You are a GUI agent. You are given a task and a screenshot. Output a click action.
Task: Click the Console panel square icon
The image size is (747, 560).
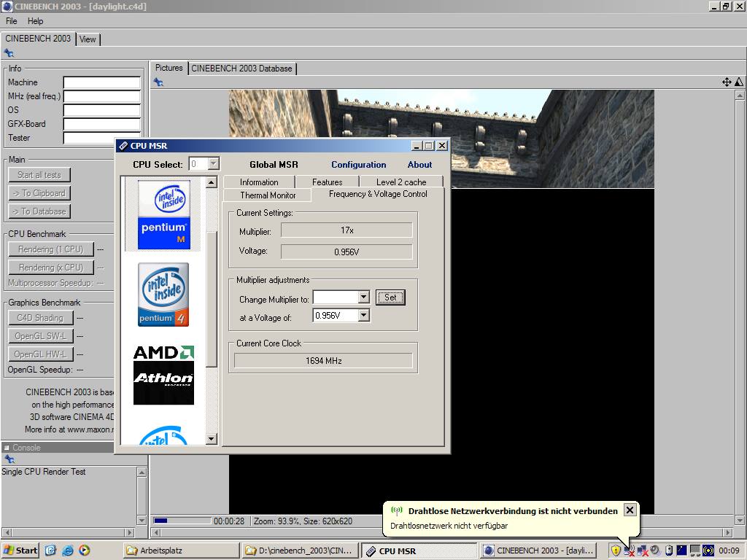(x=7, y=448)
